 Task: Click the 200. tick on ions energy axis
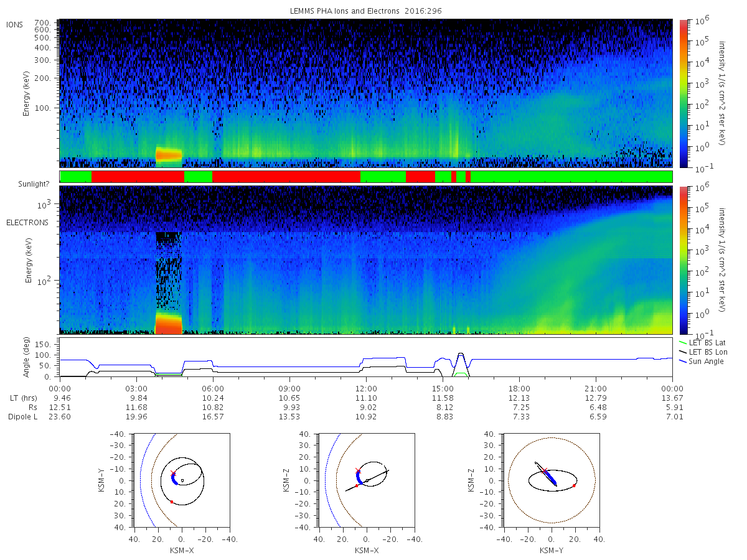coord(43,78)
